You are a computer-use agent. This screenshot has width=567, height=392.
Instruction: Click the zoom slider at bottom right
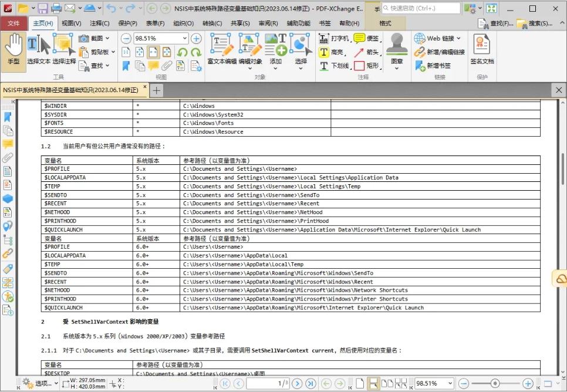(x=495, y=383)
